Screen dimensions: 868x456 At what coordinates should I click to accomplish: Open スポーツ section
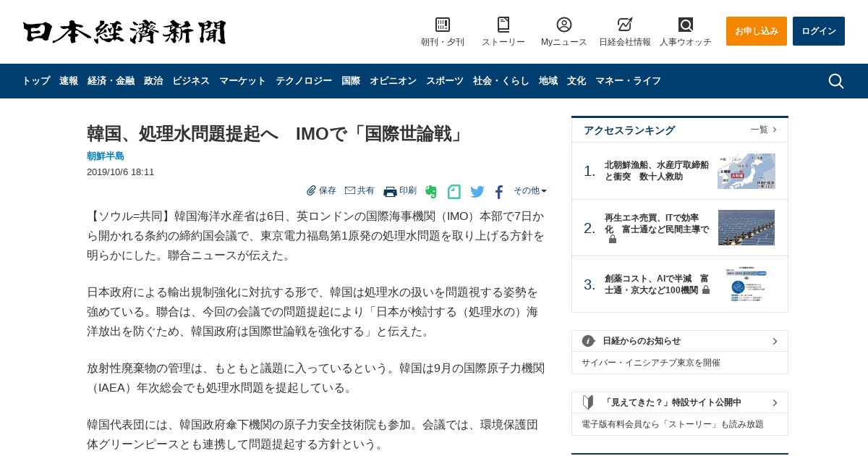click(445, 81)
